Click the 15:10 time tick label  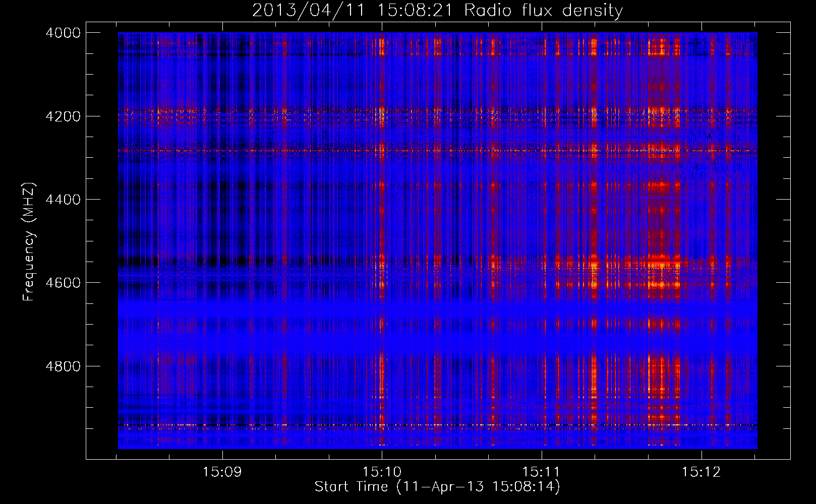[x=382, y=472]
